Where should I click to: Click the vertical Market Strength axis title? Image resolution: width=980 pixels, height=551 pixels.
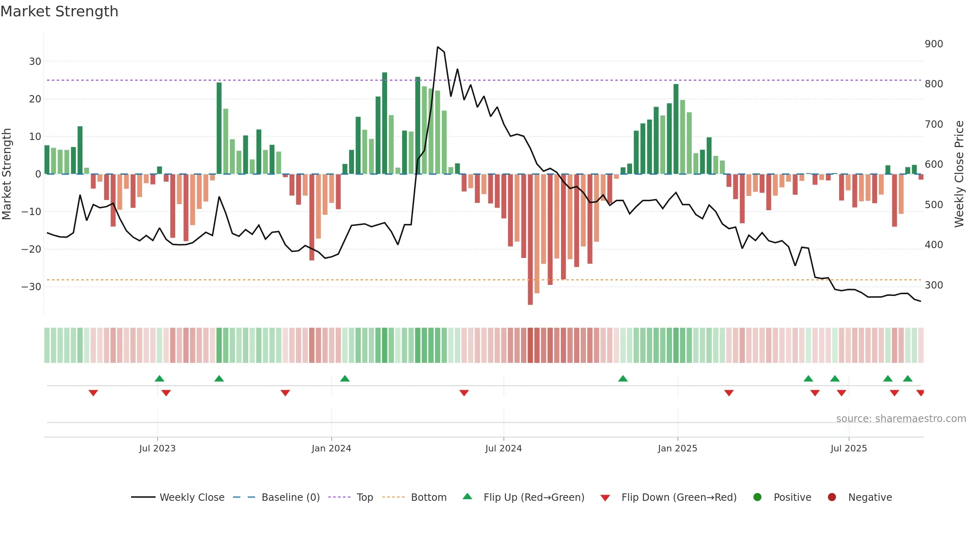pos(7,174)
